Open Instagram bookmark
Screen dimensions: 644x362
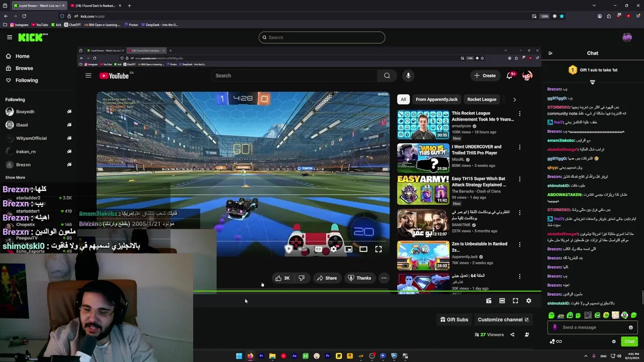pyautogui.click(x=19, y=25)
